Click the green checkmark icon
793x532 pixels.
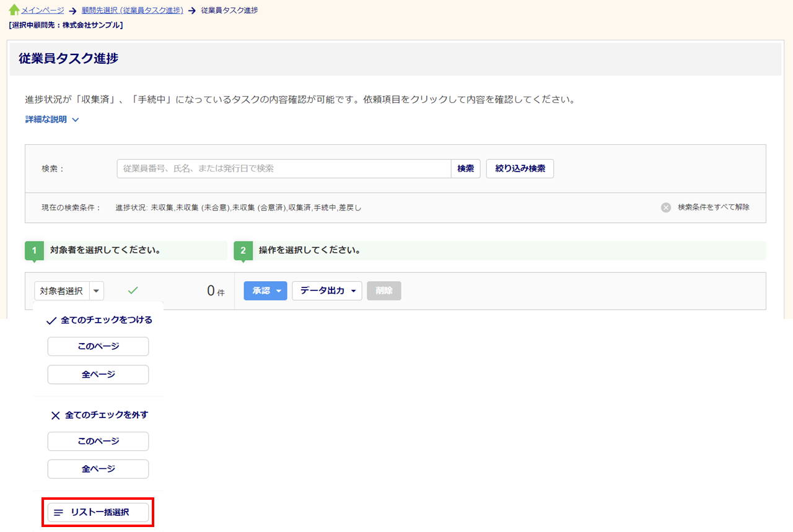(x=133, y=290)
